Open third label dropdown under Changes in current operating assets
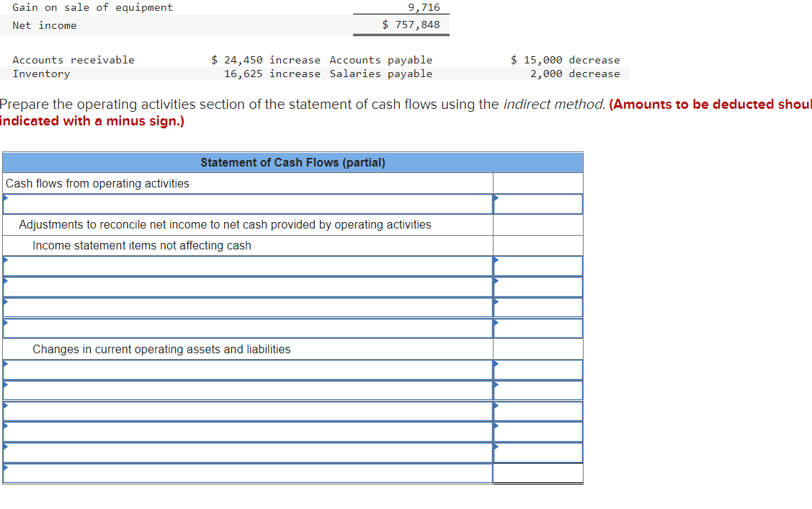 click(248, 411)
